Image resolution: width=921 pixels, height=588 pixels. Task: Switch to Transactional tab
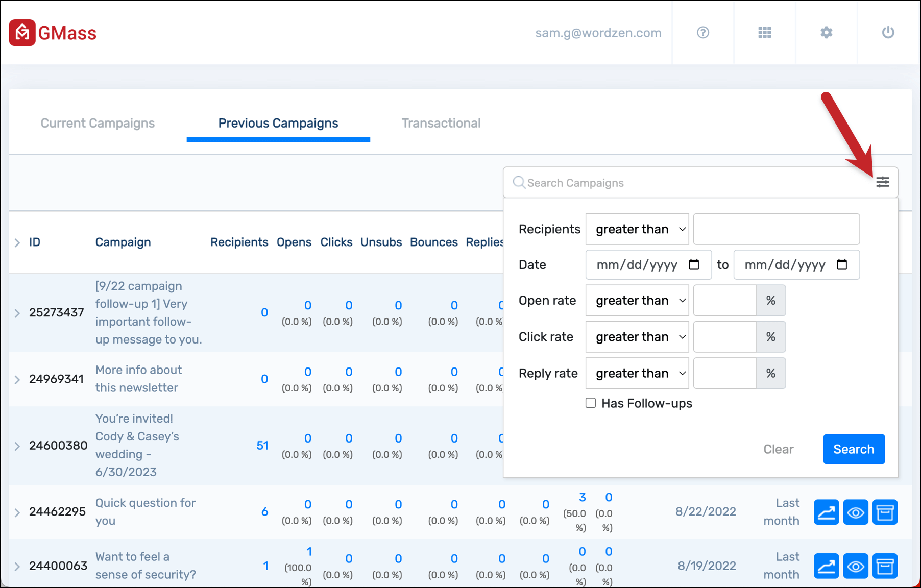pos(441,123)
